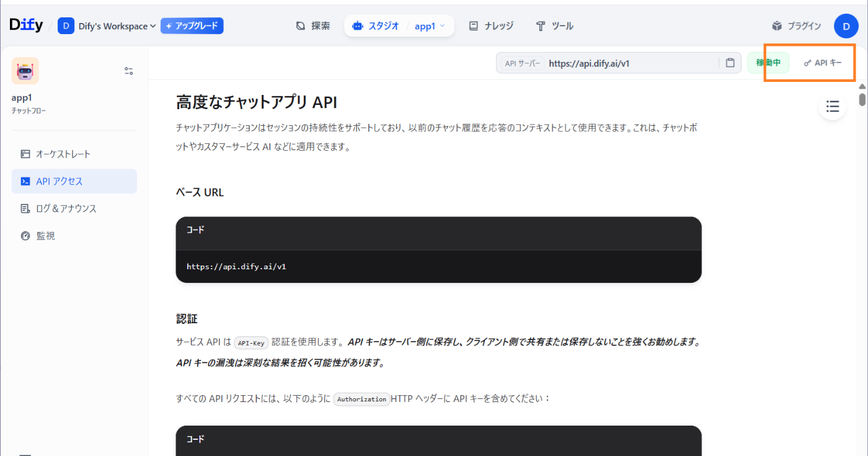Screen dimensions: 868x456
Task: Expand the app1 app switcher dropdown
Action: [x=430, y=26]
